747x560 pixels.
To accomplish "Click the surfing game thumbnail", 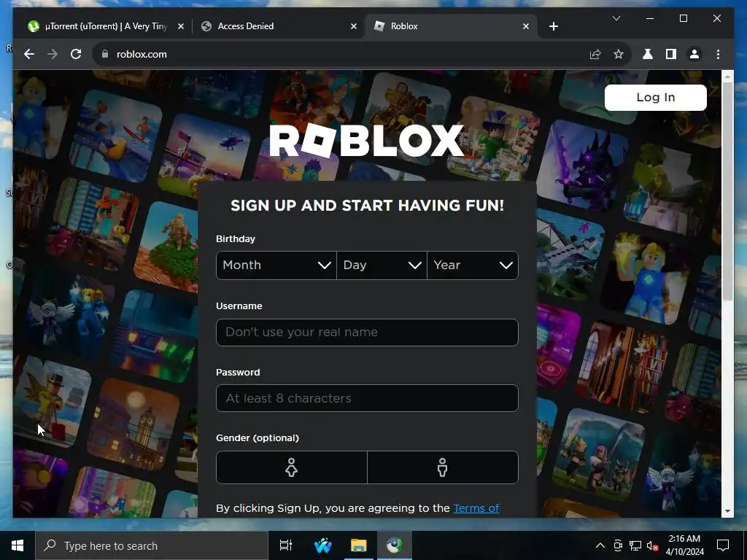I will click(x=117, y=136).
